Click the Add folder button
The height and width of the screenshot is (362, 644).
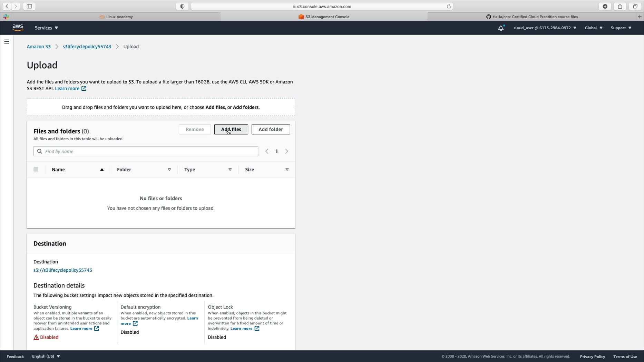coord(271,129)
